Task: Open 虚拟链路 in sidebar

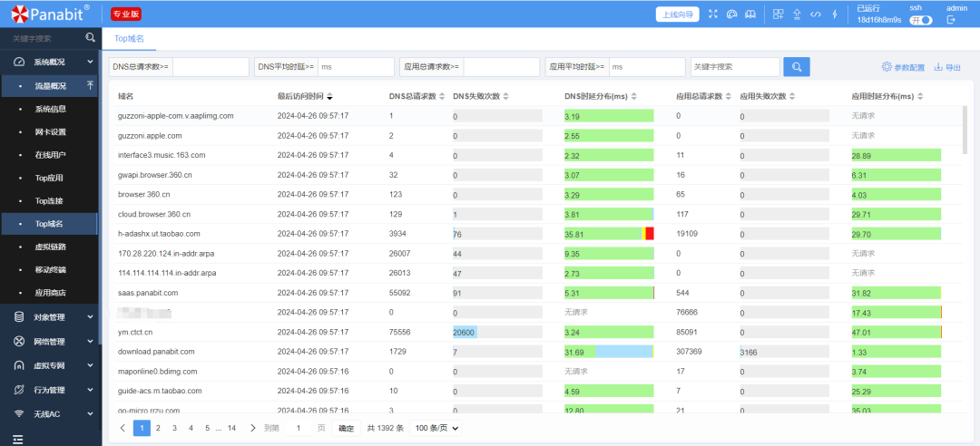Action: (51, 247)
